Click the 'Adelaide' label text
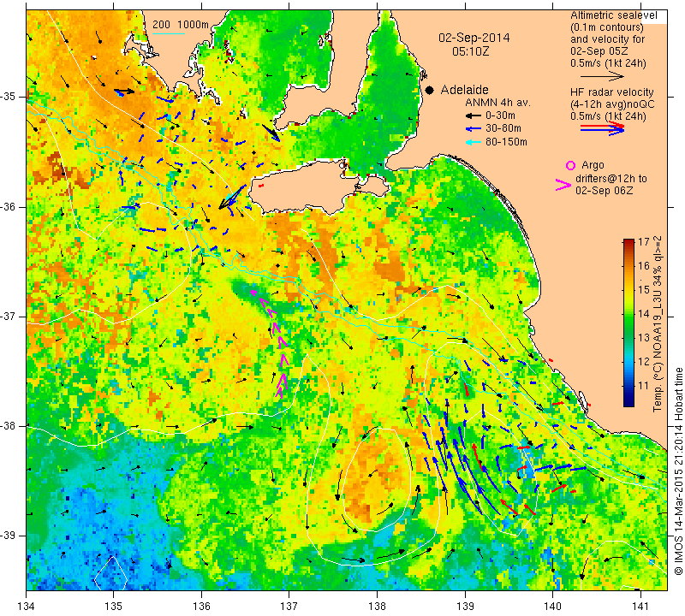Screen dimensions: 685x616 click(x=464, y=90)
